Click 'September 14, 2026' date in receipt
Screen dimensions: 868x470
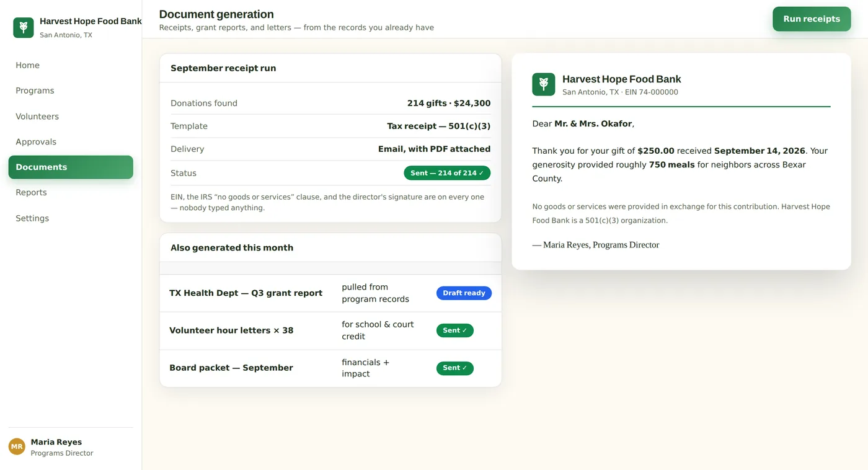[759, 151]
